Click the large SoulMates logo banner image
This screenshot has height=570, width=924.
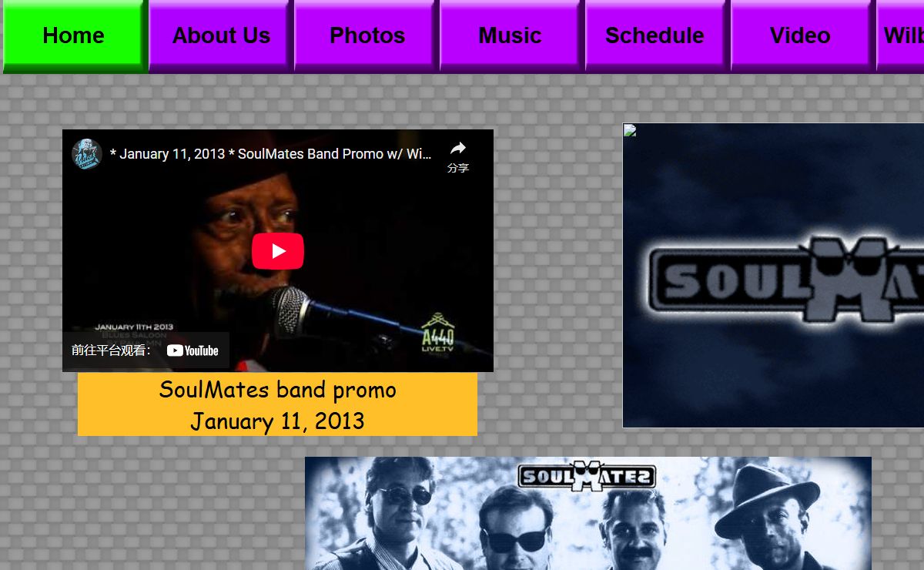(773, 275)
